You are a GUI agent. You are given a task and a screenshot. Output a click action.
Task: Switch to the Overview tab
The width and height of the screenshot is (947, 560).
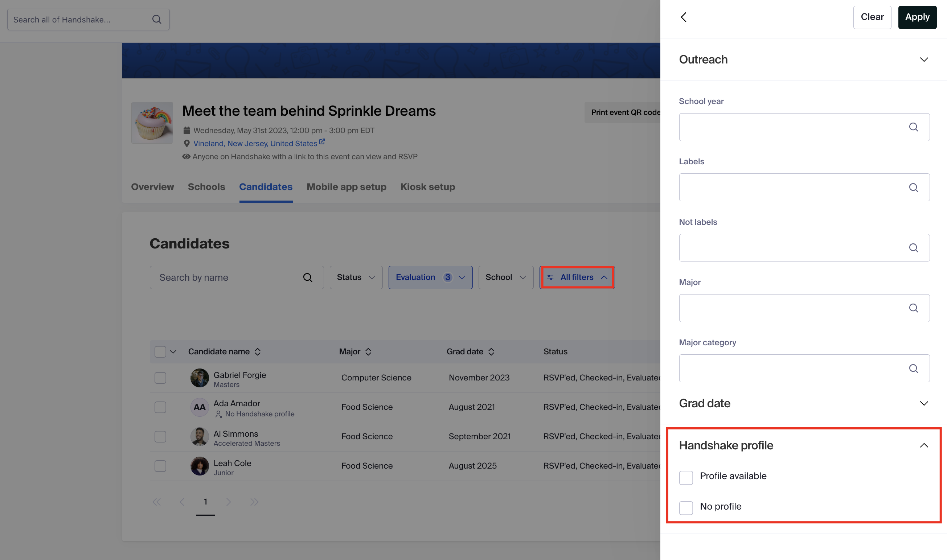(x=152, y=187)
